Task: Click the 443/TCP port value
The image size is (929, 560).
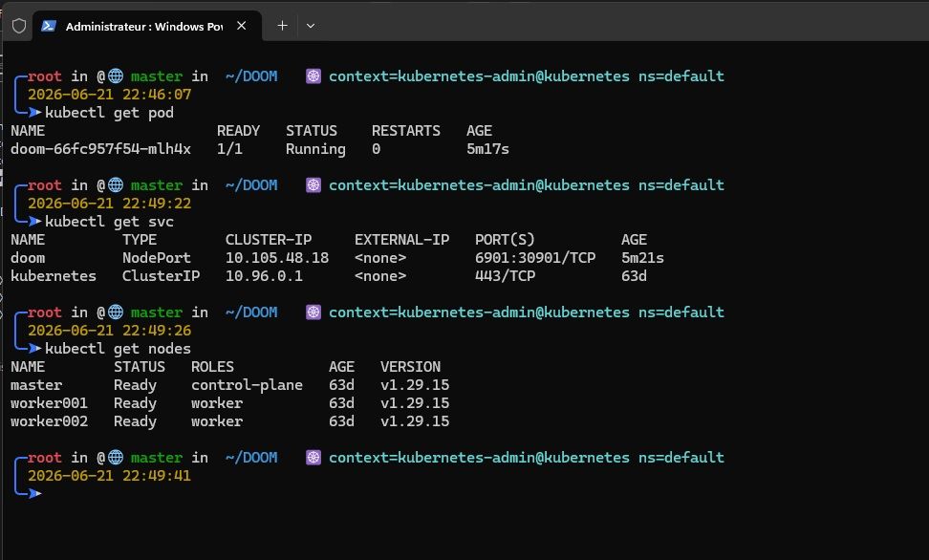Action: pos(505,276)
